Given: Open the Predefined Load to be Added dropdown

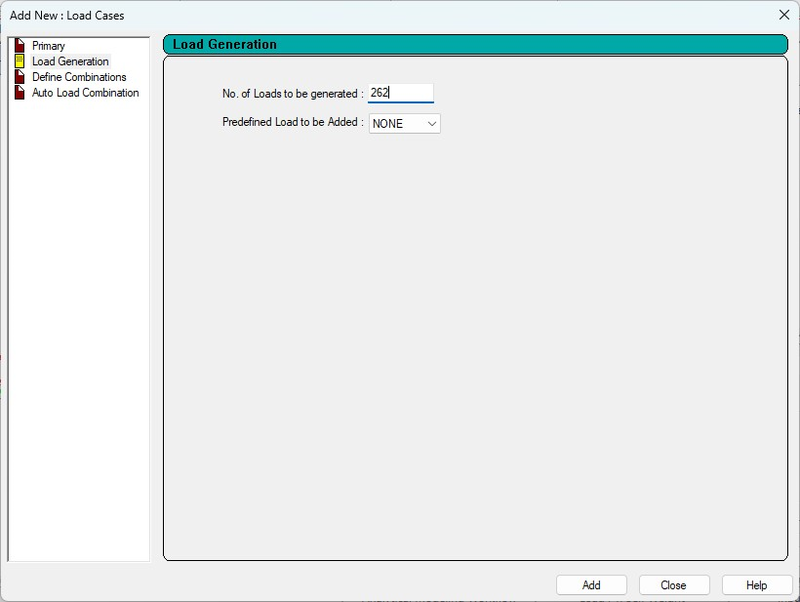Looking at the screenshot, I should pyautogui.click(x=404, y=124).
